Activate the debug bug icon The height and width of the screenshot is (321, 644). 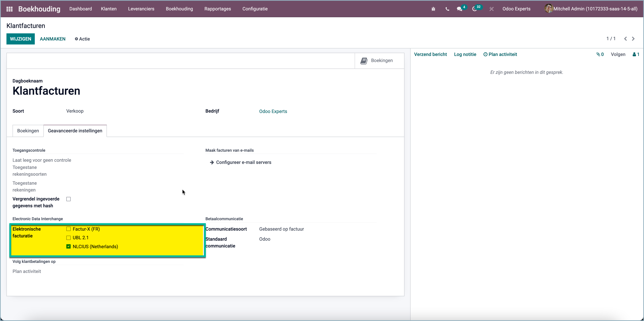click(433, 9)
